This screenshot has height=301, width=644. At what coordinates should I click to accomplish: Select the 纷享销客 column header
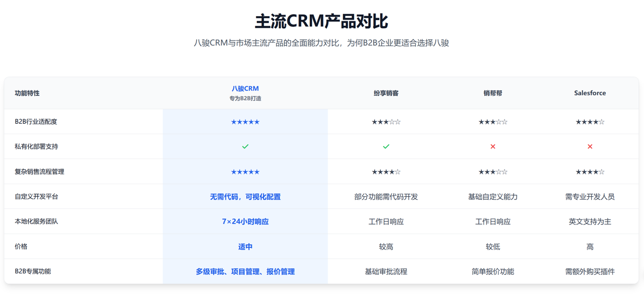click(386, 93)
